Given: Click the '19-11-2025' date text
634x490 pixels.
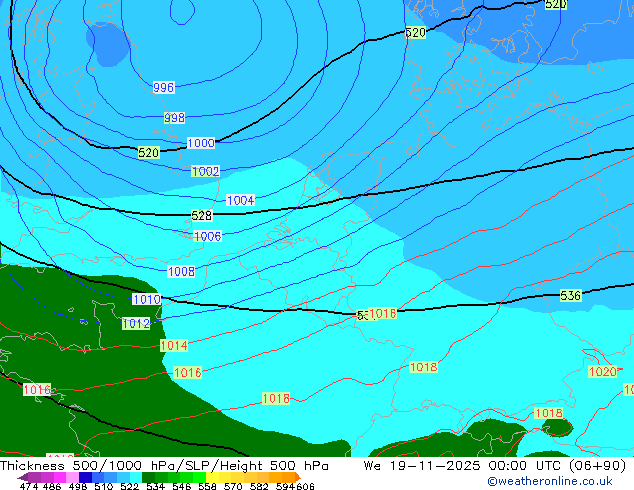Looking at the screenshot, I should pos(435,466).
